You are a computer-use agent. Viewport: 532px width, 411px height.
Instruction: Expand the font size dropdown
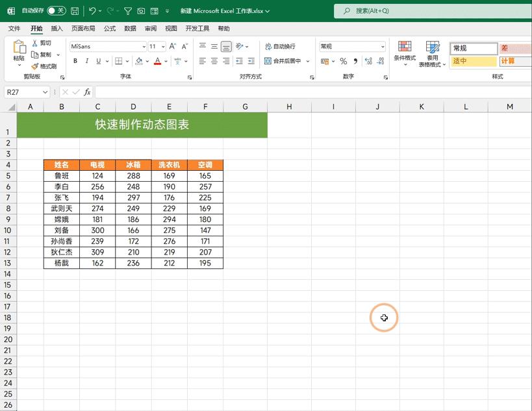coord(162,46)
